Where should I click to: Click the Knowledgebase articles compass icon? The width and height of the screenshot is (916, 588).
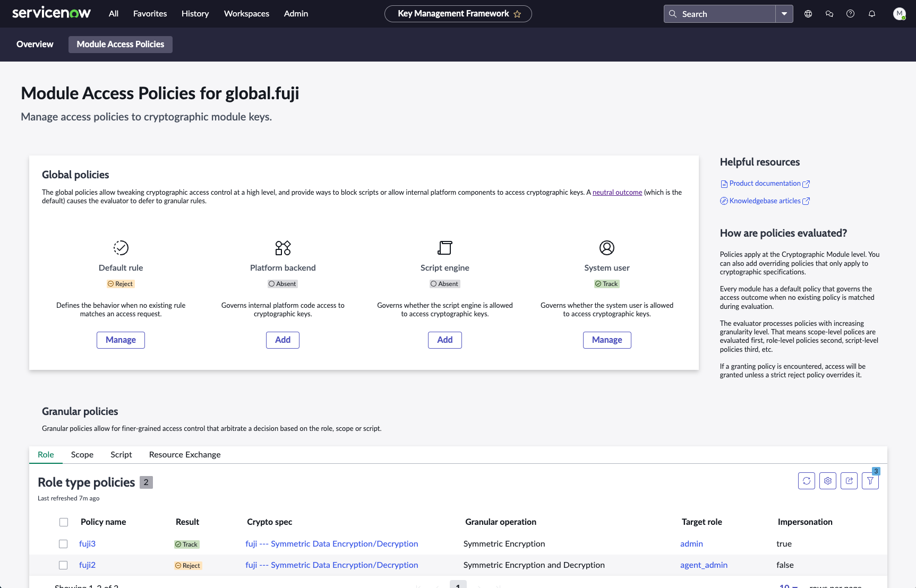[x=724, y=201]
